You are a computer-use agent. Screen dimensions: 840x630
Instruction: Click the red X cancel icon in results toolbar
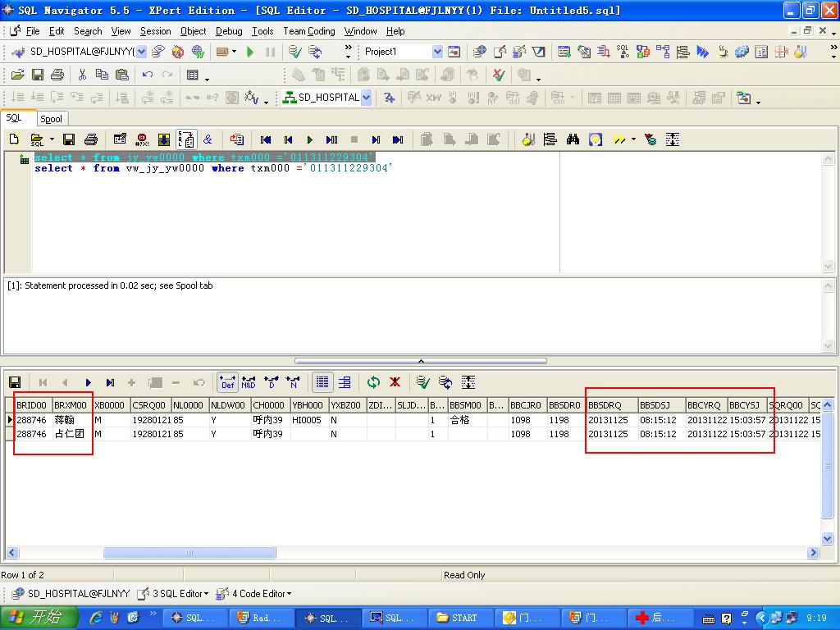point(395,382)
